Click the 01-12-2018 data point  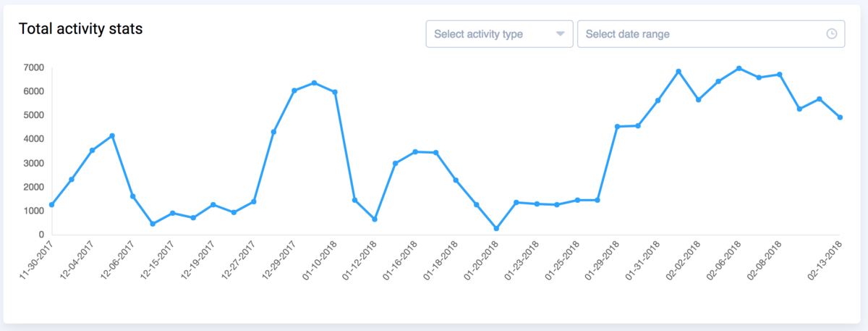[x=375, y=219]
